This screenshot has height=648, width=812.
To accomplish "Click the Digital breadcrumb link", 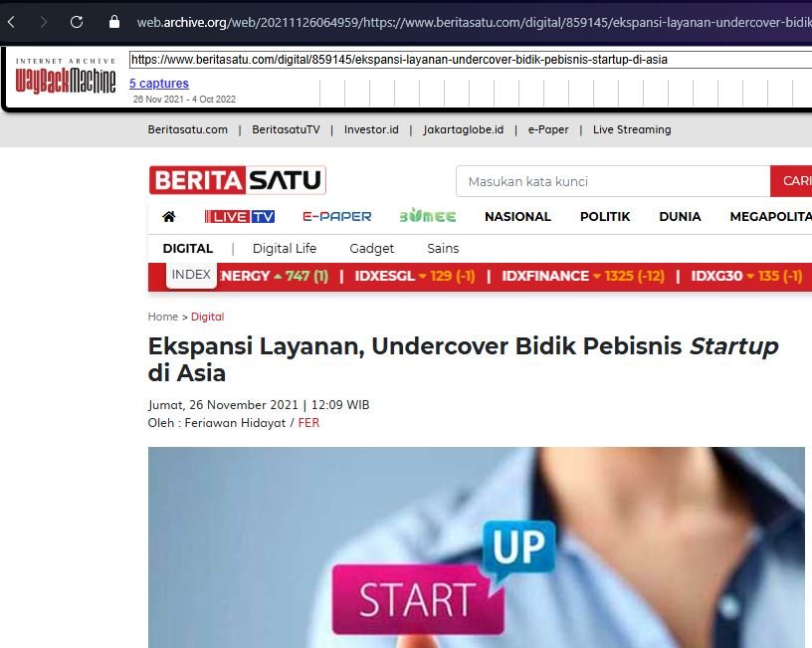I will (207, 317).
